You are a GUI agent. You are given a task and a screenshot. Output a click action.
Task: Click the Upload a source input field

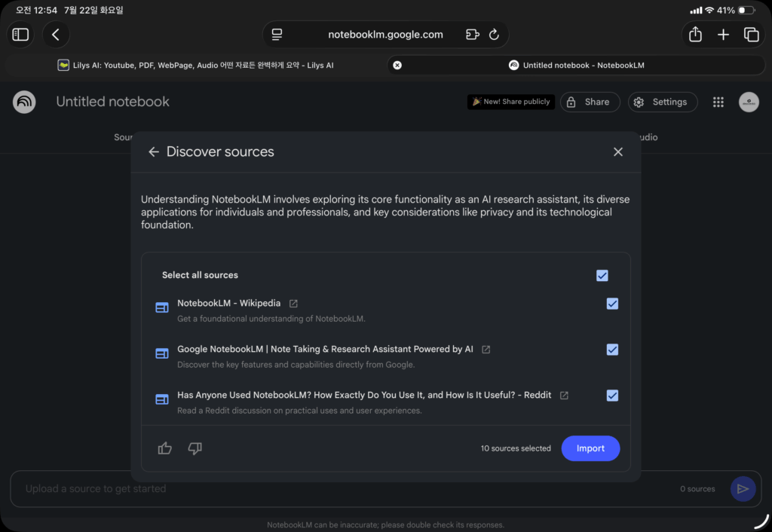tap(345, 489)
